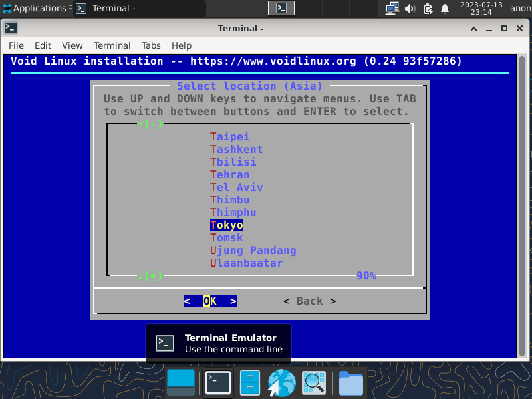The image size is (532, 399).
Task: Launch the Web Browser globe dock icon
Action: [281, 383]
